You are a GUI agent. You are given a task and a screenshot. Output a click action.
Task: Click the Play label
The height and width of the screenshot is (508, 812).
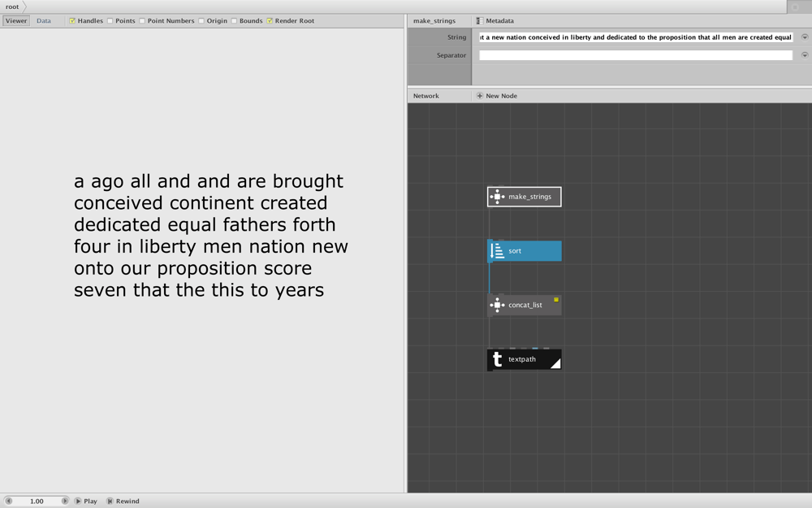90,501
